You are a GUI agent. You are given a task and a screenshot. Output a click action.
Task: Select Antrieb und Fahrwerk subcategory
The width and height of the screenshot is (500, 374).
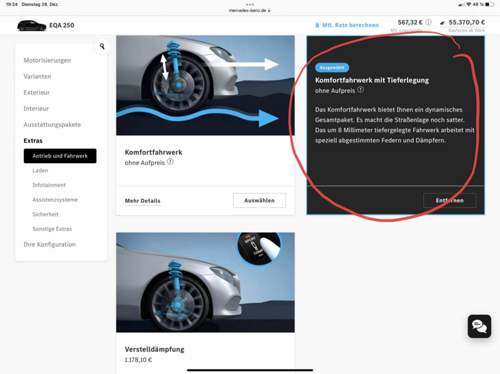(60, 156)
